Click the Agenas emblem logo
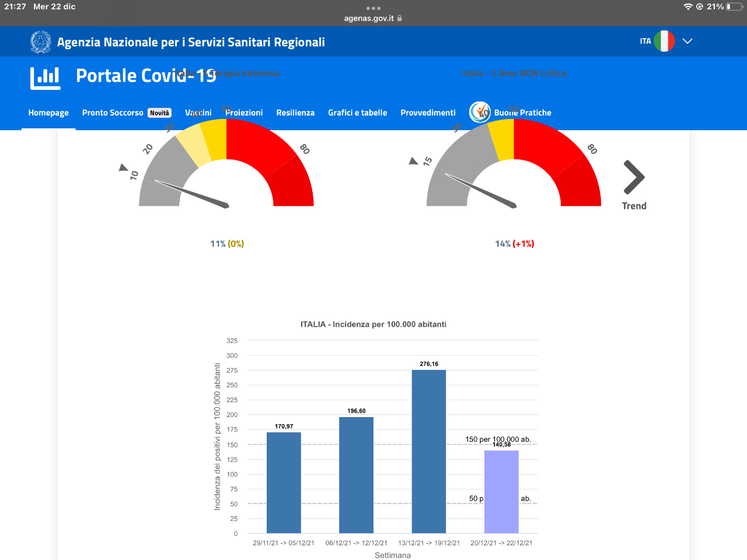The image size is (747, 560). tap(41, 42)
